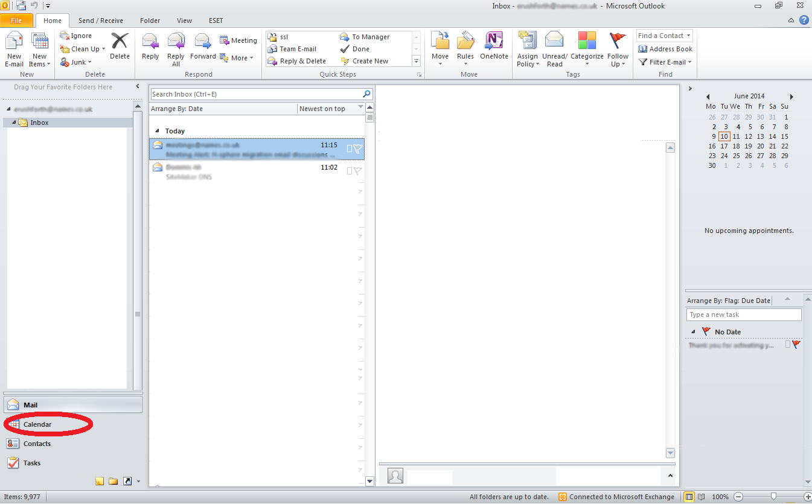Open the Mail module
This screenshot has height=504, width=812.
pyautogui.click(x=73, y=405)
